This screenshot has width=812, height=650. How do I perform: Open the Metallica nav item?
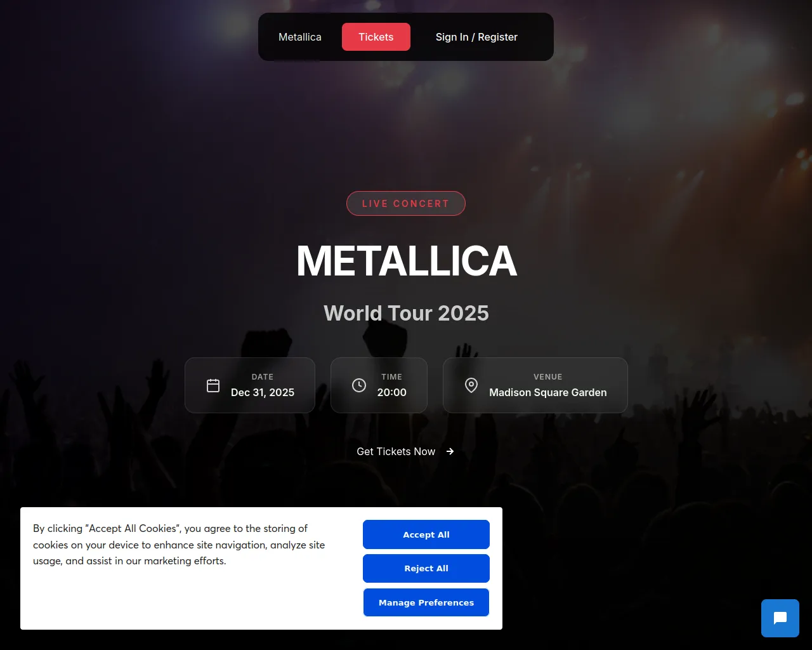tap(300, 37)
